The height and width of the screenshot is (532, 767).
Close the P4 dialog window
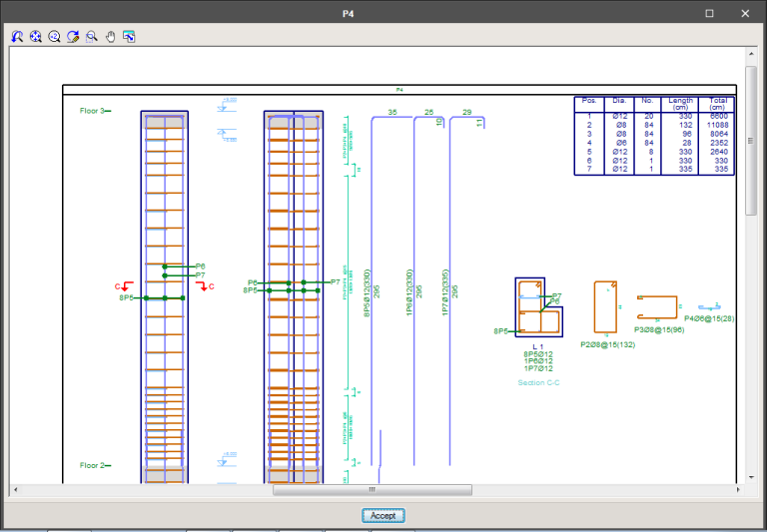(745, 13)
